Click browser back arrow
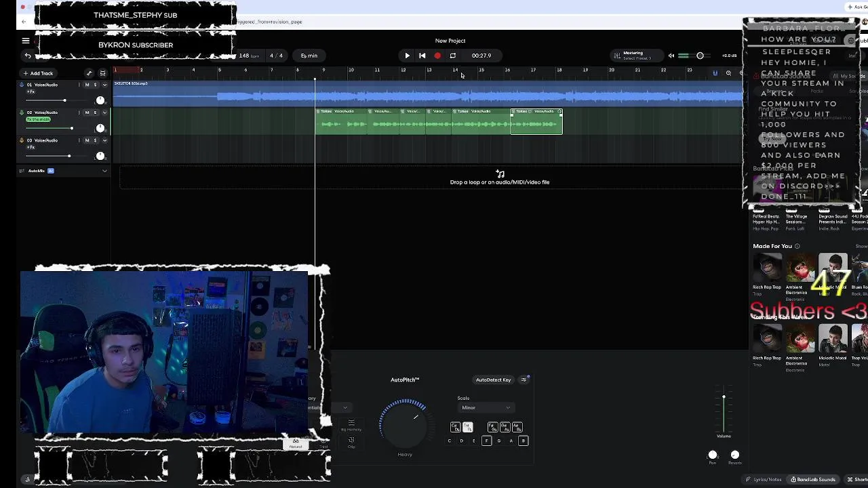868x488 pixels. point(24,22)
